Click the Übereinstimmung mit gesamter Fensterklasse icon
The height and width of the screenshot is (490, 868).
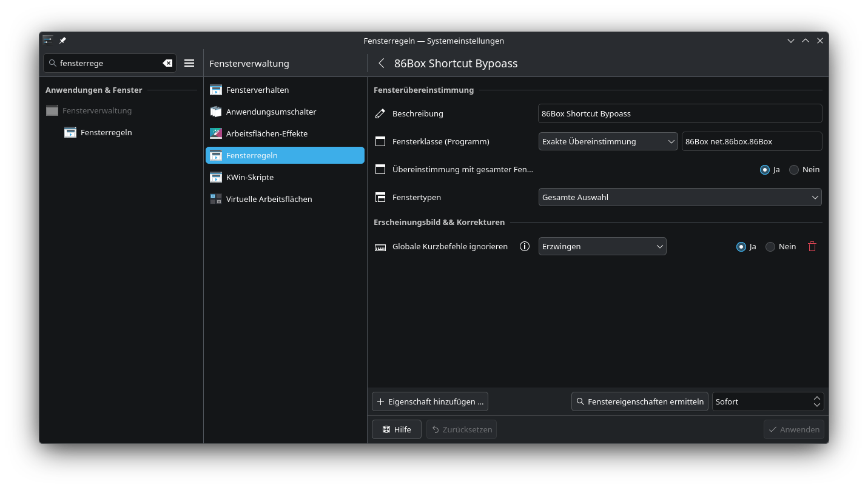click(380, 169)
